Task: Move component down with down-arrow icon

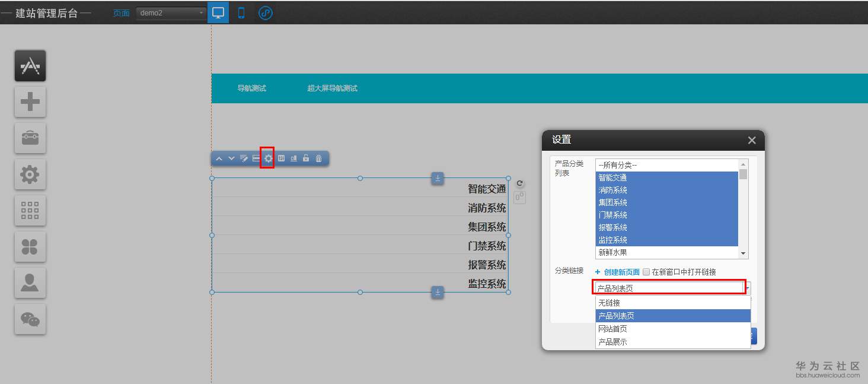Action: tap(231, 158)
